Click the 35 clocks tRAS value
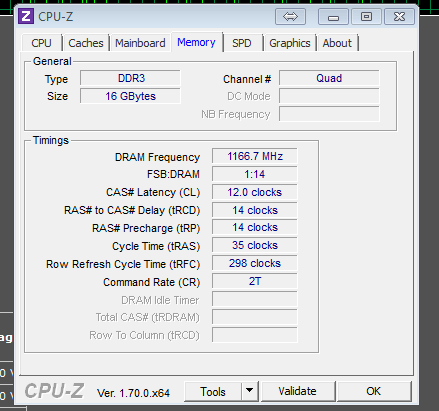Viewport: 439px width, 411px height. click(x=255, y=246)
